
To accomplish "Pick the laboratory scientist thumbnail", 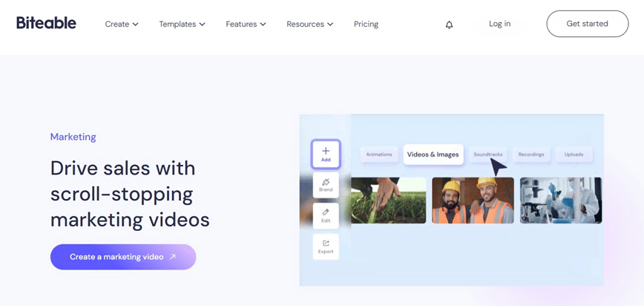I will (x=560, y=201).
